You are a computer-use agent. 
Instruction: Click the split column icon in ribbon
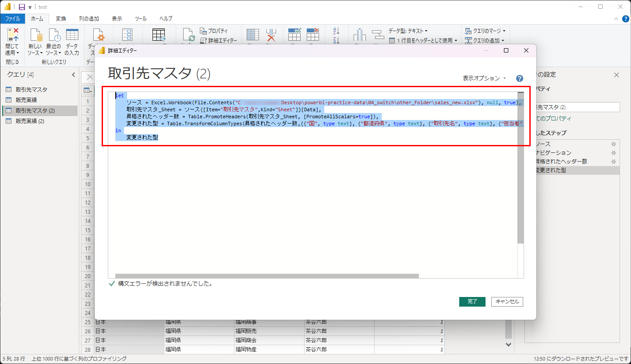[359, 36]
